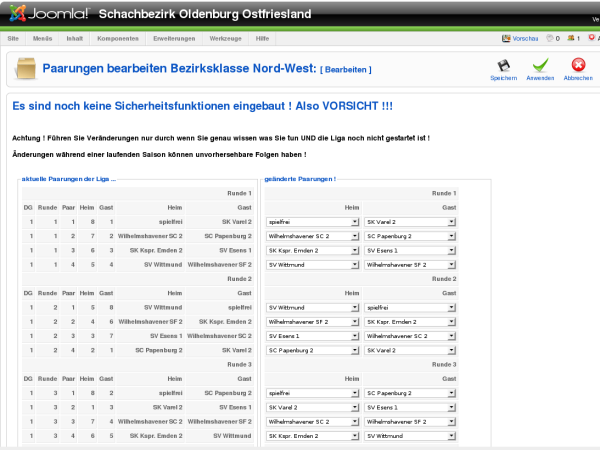The image size is (600, 450).
Task: Click the package icon beside page title
Action: click(x=26, y=69)
